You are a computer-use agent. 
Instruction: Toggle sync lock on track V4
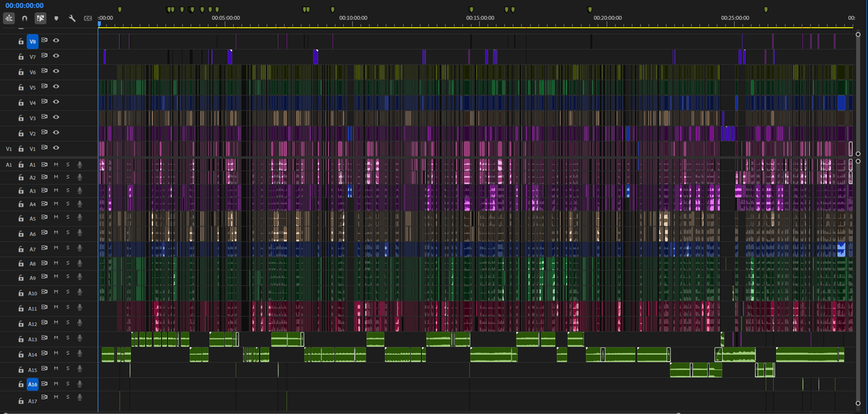[45, 102]
